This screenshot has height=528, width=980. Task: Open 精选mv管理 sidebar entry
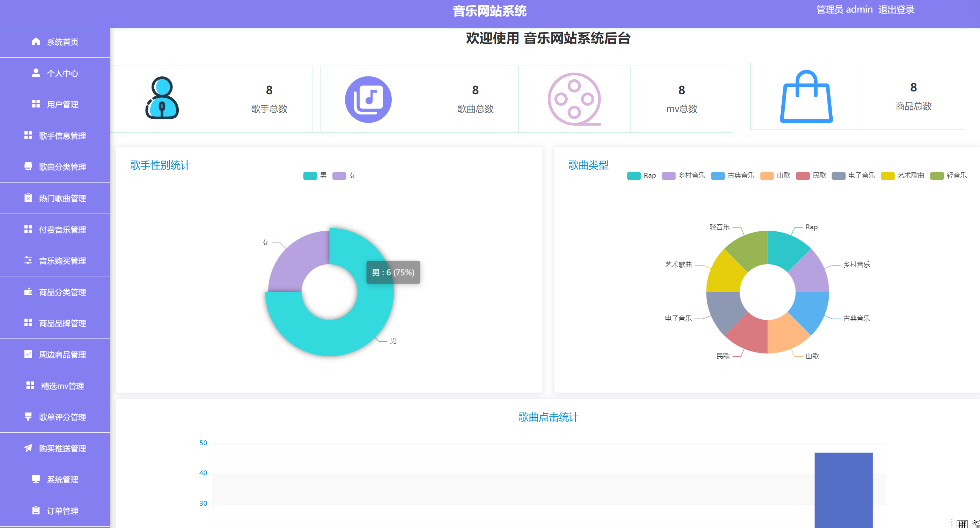tap(55, 386)
